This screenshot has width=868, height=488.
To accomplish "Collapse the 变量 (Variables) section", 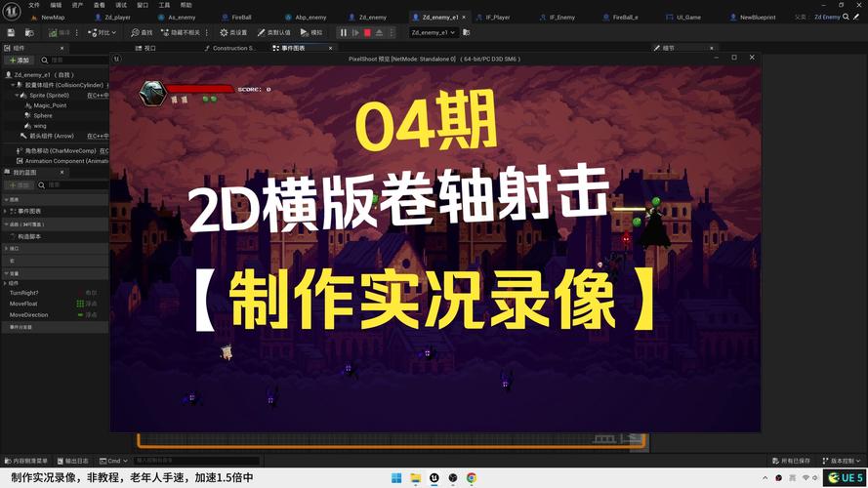I will click(x=6, y=273).
